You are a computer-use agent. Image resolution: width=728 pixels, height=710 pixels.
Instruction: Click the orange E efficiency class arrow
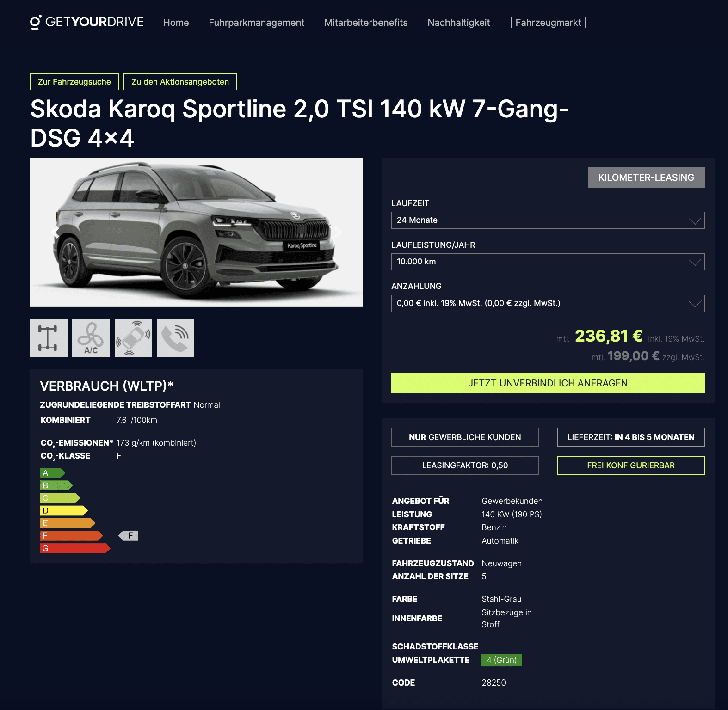pyautogui.click(x=68, y=523)
